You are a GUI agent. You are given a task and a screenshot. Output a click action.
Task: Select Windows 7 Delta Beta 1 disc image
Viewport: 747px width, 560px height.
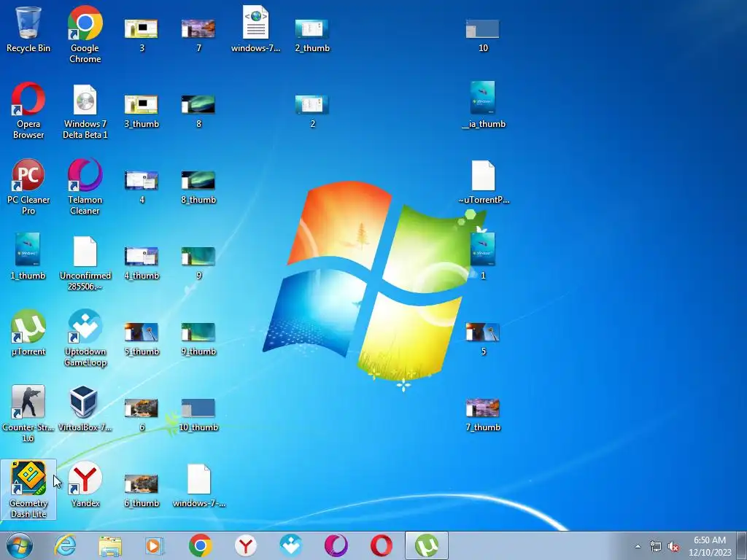click(85, 112)
